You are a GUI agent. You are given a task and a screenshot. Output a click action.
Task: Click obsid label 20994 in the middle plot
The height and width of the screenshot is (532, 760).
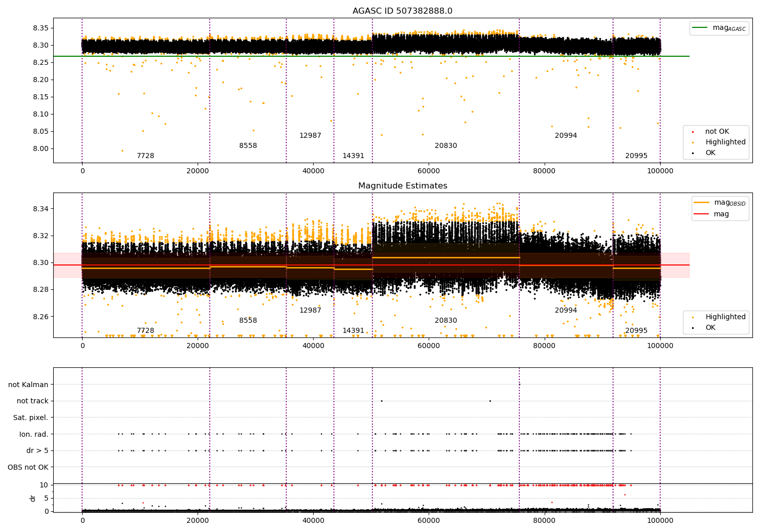tap(566, 311)
